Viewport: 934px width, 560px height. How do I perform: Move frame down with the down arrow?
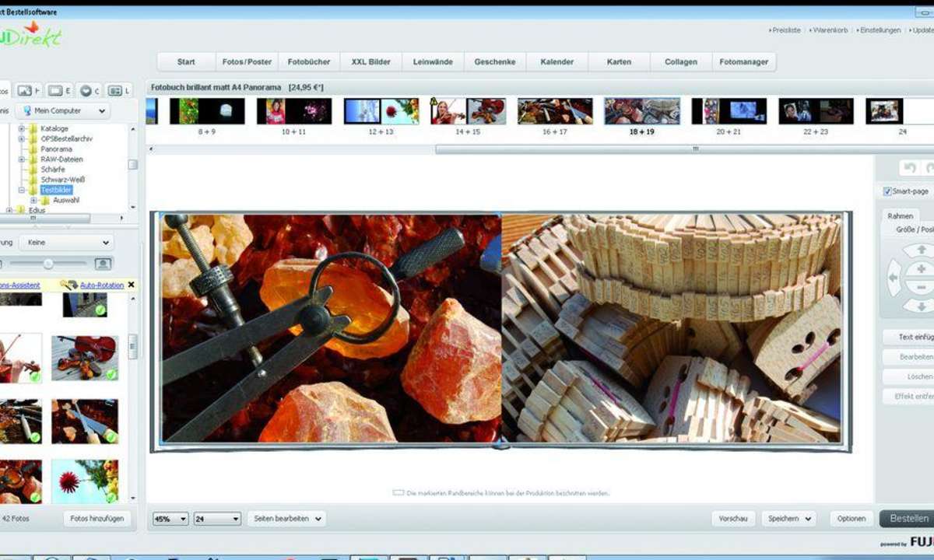pos(922,306)
